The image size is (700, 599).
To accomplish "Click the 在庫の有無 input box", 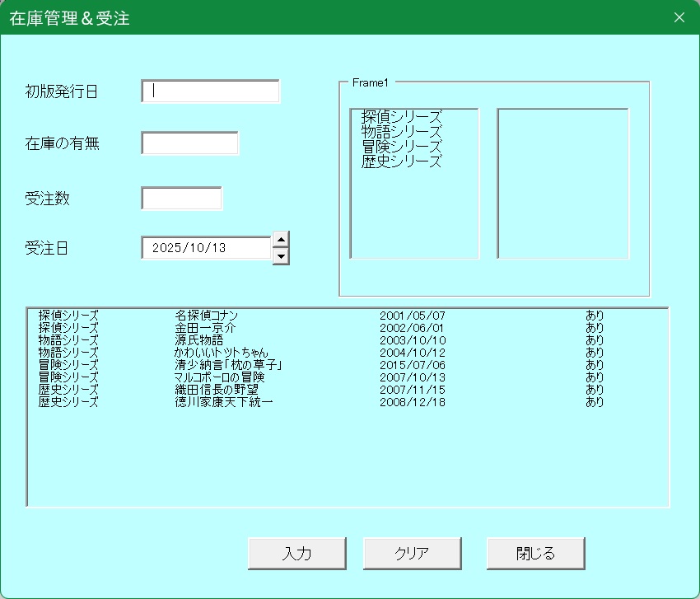I will click(x=189, y=143).
